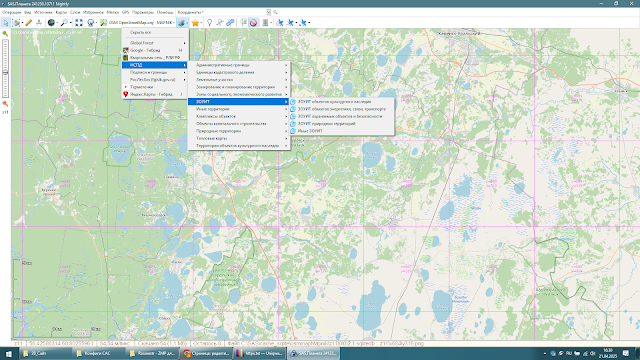The image size is (640, 360).
Task: Activate the ruler distance measurement tool
Action: (x=29, y=23)
